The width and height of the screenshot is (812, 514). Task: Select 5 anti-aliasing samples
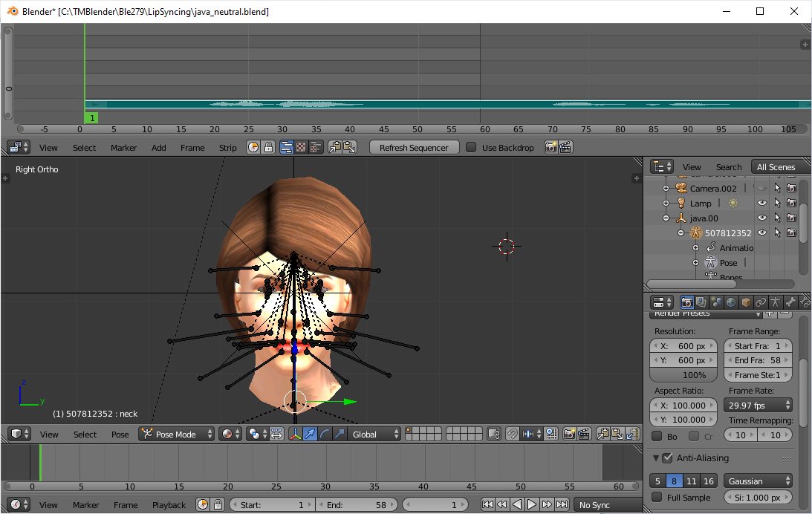coord(657,481)
